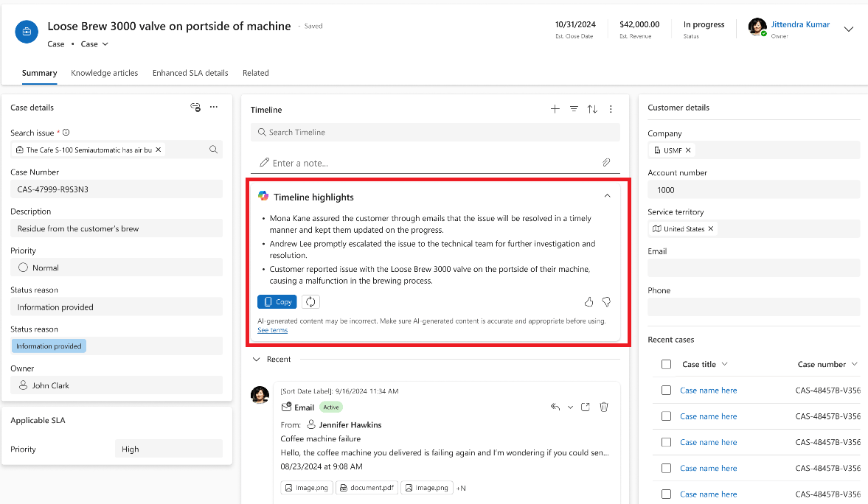868x504 pixels.
Task: Give thumbs up to Timeline highlights
Action: tap(588, 301)
